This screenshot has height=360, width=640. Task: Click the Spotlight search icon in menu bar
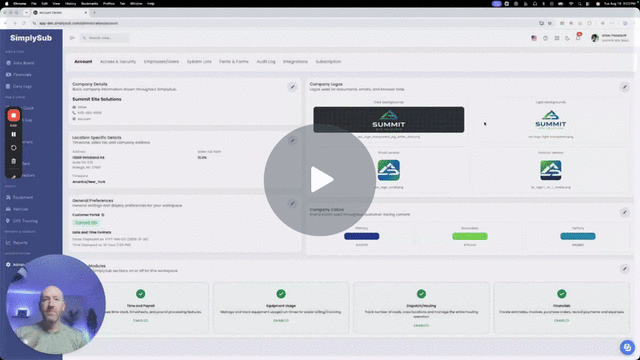click(x=580, y=3)
